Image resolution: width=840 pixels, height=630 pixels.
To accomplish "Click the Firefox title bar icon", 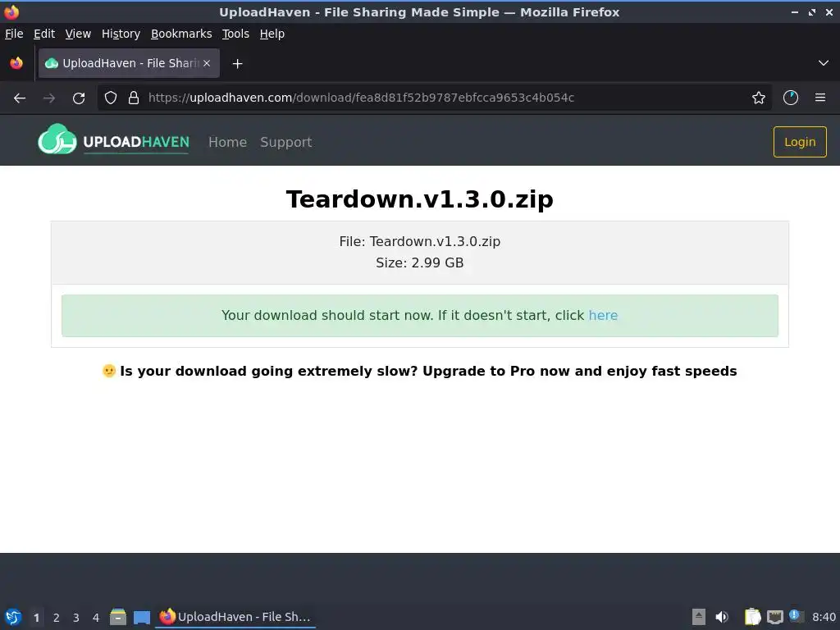I will click(11, 11).
